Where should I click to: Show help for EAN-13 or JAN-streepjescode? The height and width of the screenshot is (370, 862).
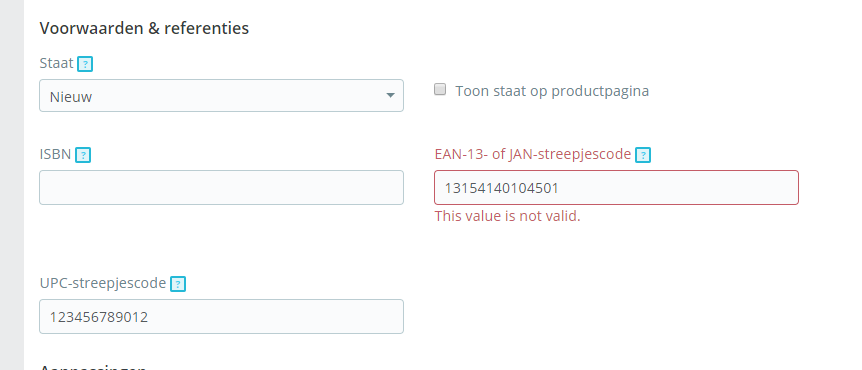(x=643, y=156)
